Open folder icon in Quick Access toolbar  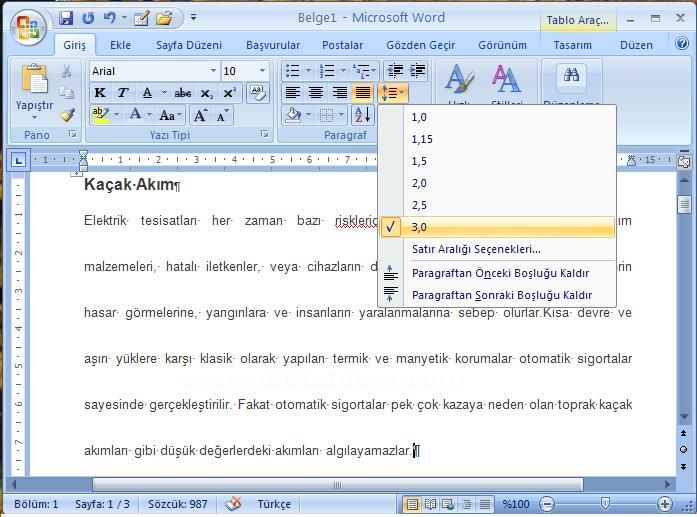pos(164,18)
